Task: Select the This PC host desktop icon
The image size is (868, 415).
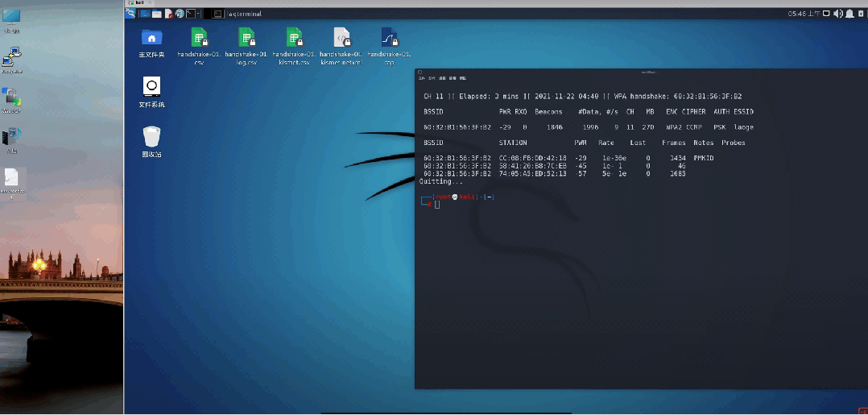Action: tap(11, 21)
